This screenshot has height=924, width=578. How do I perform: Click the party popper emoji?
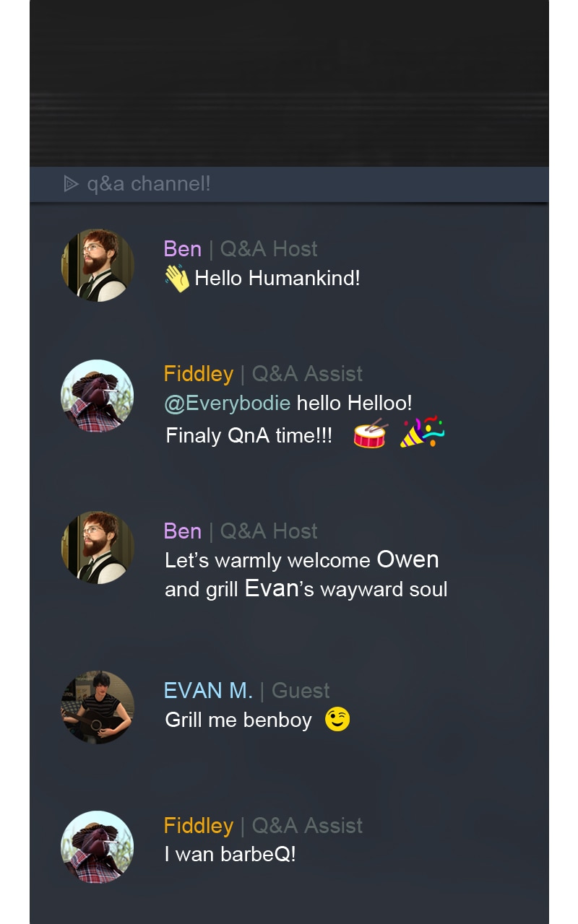423,432
